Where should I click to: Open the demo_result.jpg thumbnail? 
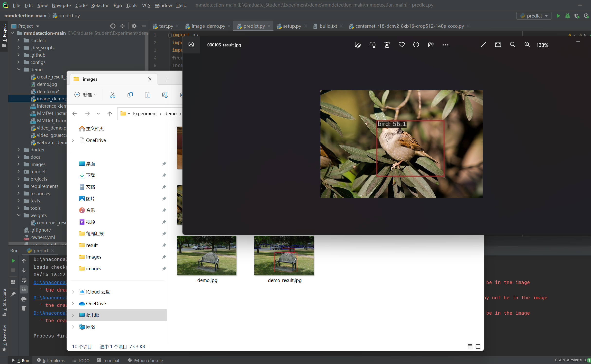pos(284,255)
